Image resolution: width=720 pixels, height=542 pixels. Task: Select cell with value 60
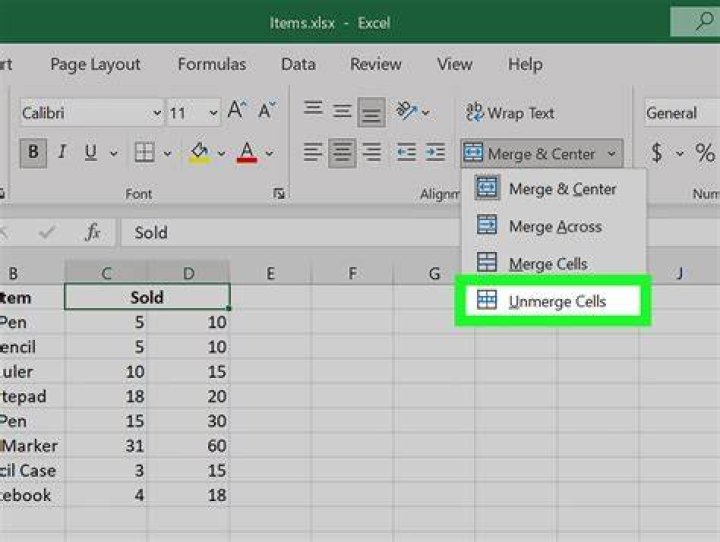pyautogui.click(x=189, y=446)
